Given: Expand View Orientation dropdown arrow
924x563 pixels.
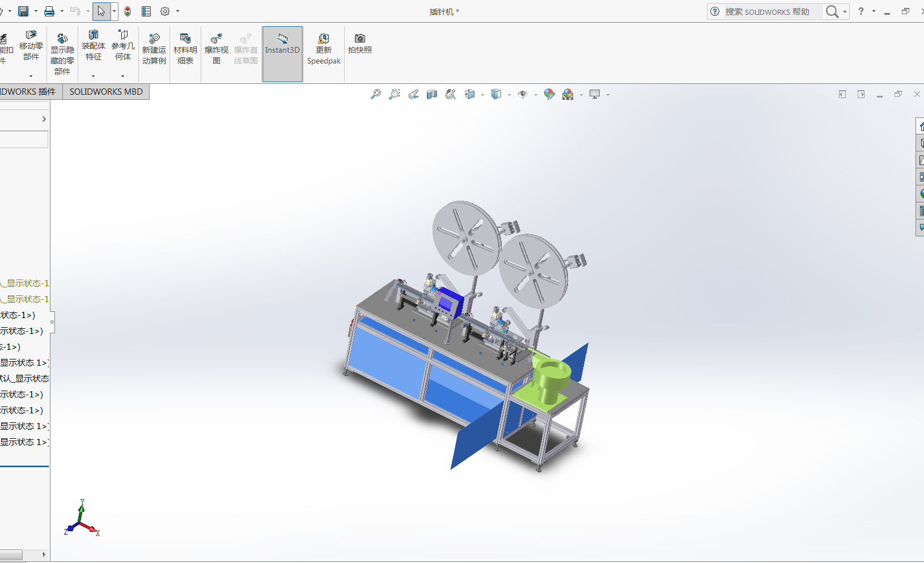Looking at the screenshot, I should pos(482,95).
